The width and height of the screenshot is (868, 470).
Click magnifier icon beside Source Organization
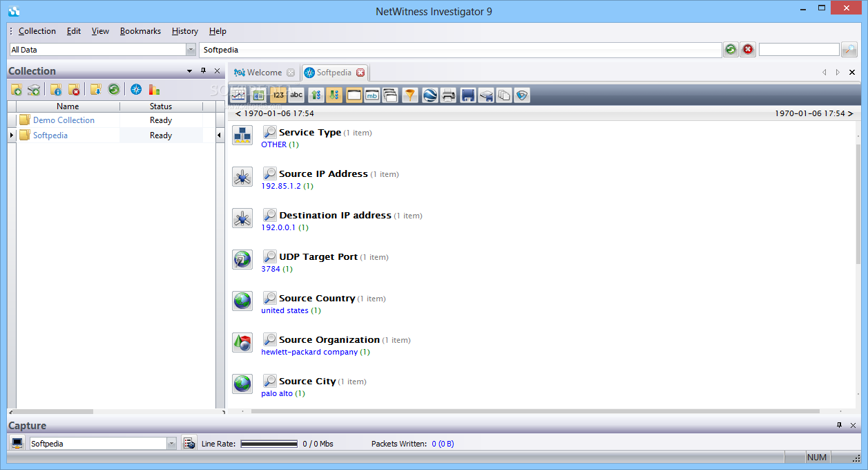(x=270, y=339)
